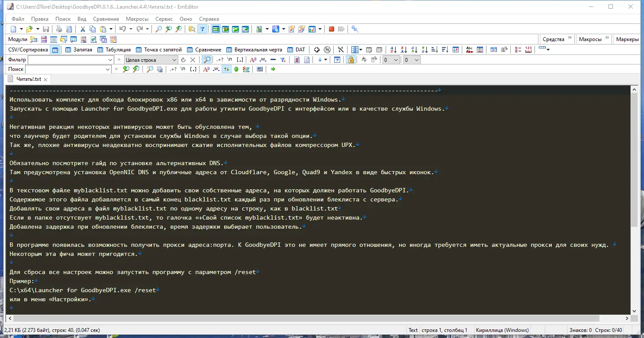Open the Print icon

pos(59,29)
